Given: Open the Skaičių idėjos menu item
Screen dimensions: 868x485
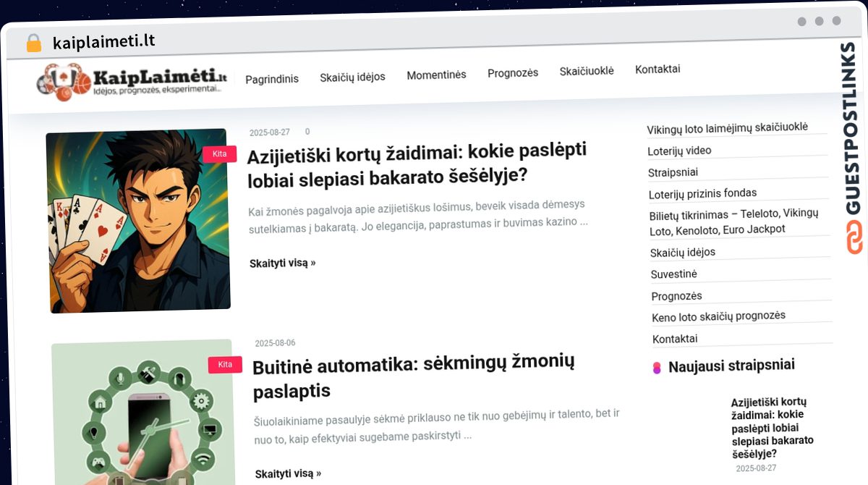Looking at the screenshot, I should coord(352,77).
